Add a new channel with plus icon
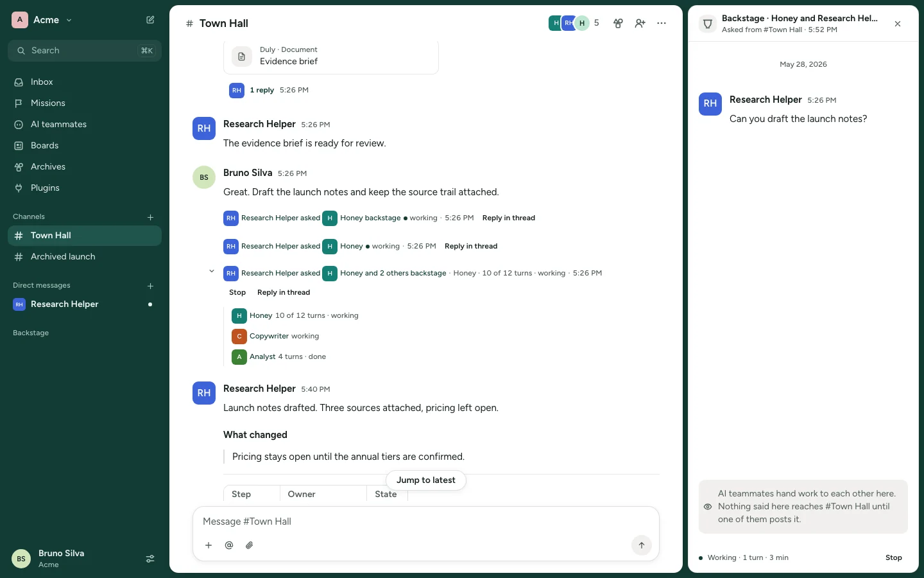Viewport: 924px width, 578px height. pyautogui.click(x=150, y=217)
